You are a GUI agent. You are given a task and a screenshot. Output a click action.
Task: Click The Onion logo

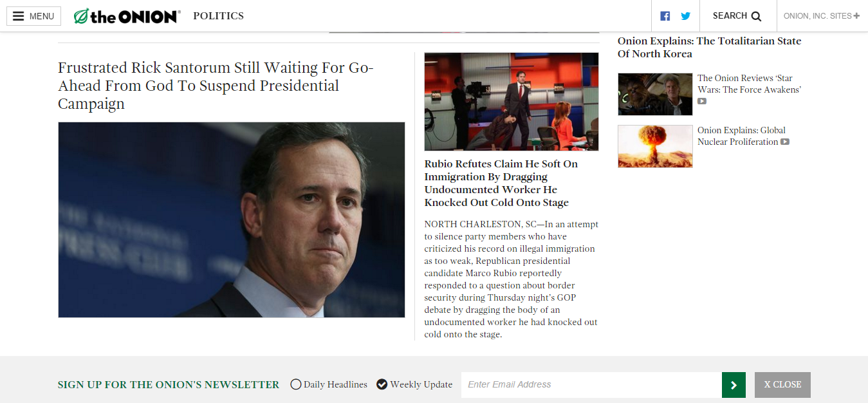(127, 16)
